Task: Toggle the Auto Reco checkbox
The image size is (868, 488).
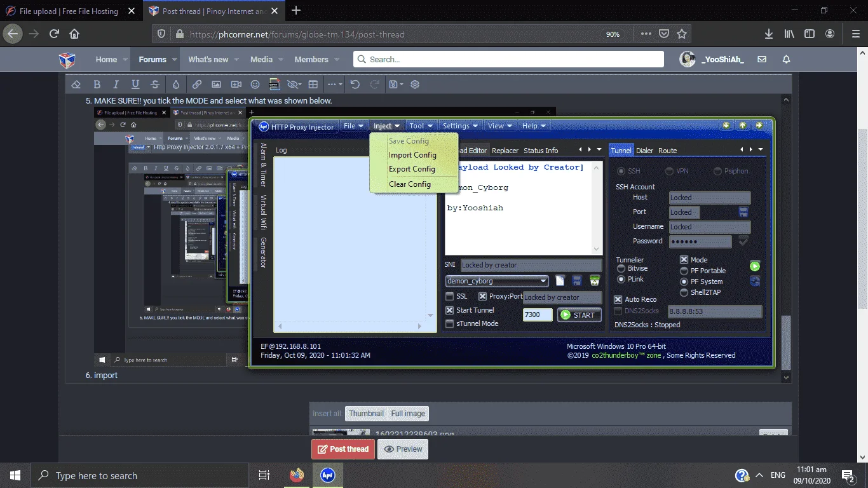Action: 618,299
